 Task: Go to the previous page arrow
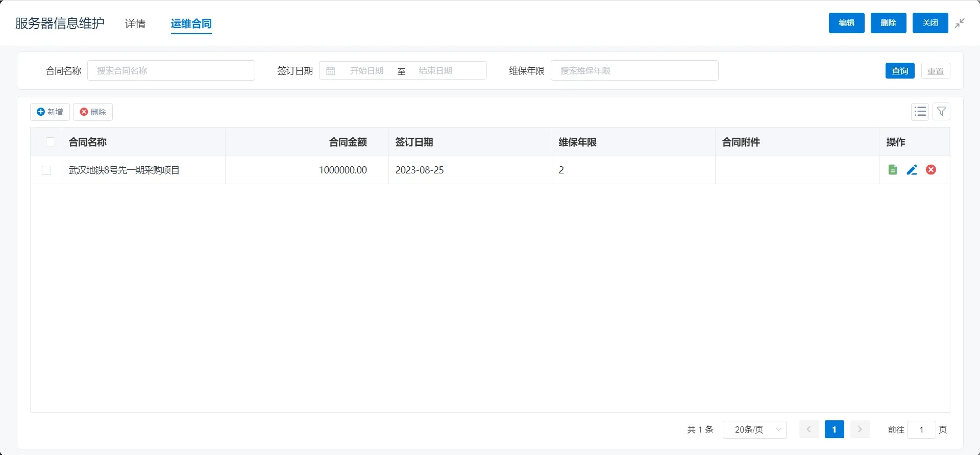click(808, 429)
